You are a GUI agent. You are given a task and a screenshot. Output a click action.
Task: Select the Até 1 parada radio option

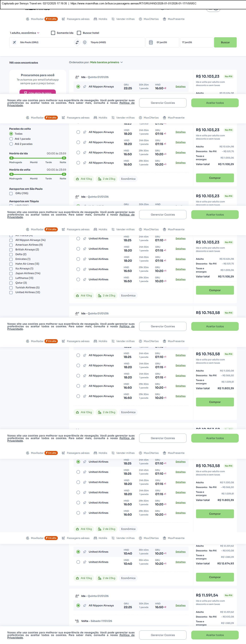coord(11,139)
